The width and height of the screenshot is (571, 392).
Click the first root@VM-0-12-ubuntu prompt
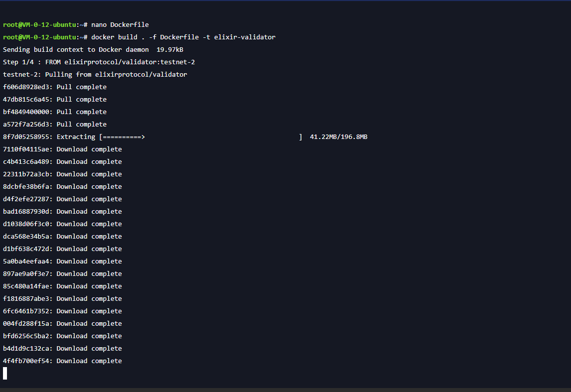coord(45,25)
